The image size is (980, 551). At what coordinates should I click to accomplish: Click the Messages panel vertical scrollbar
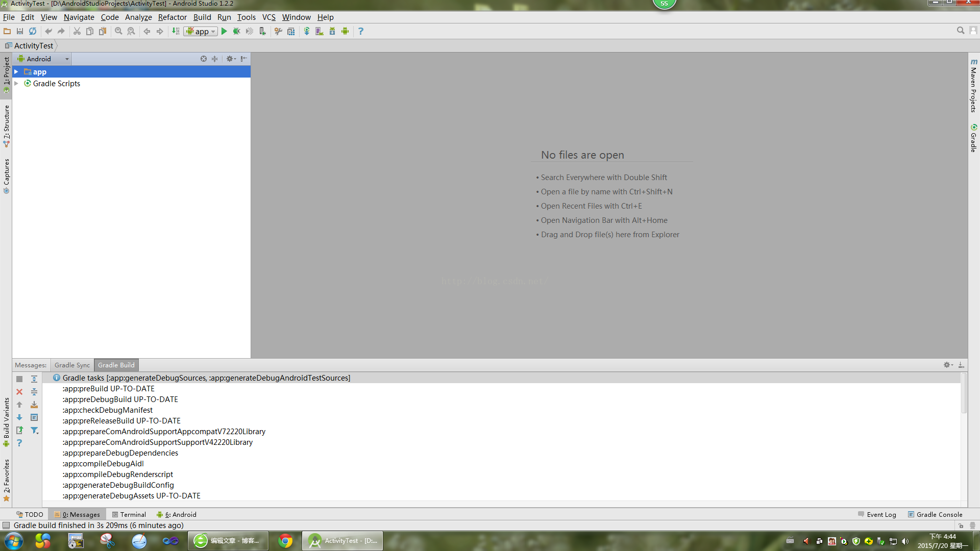point(964,393)
